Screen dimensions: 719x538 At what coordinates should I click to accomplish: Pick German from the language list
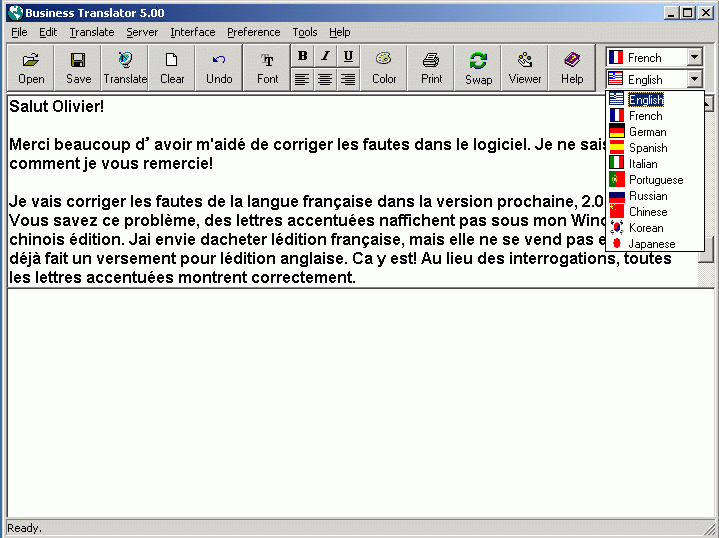pyautogui.click(x=654, y=131)
